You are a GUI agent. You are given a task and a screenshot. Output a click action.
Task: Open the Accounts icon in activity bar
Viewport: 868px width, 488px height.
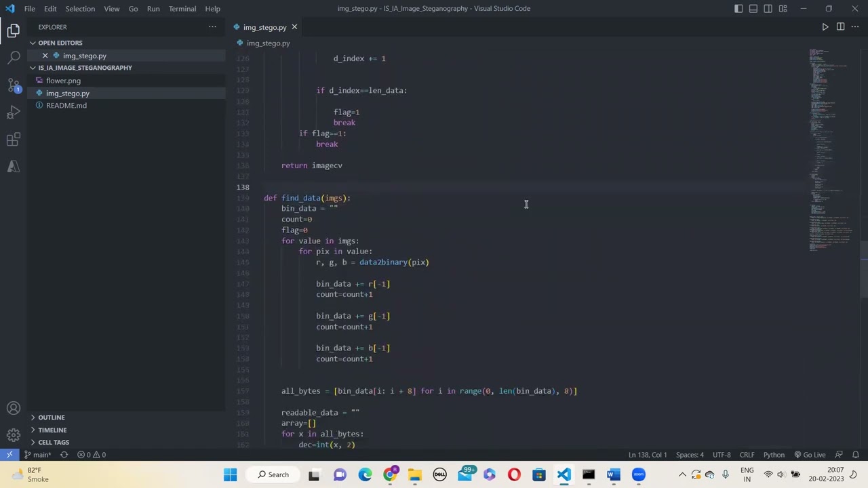(14, 408)
